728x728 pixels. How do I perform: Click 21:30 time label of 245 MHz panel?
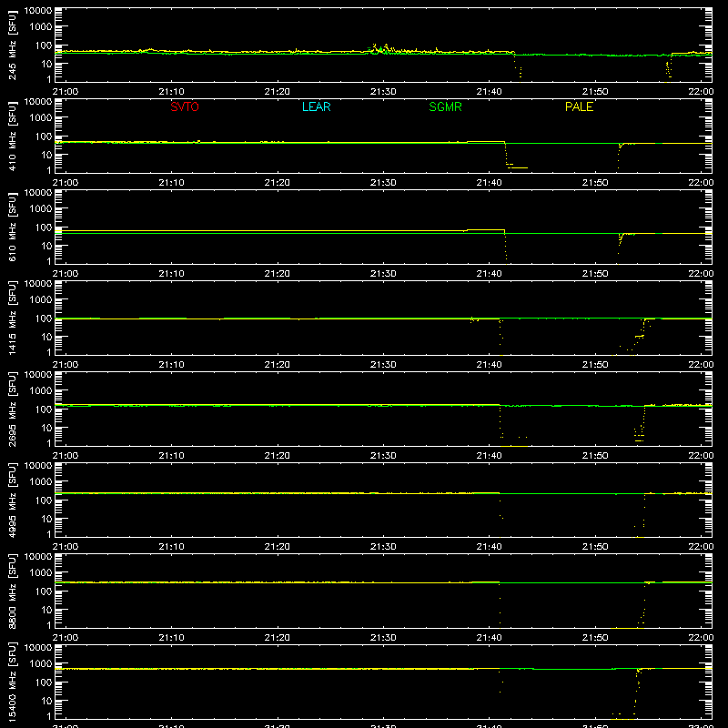383,92
